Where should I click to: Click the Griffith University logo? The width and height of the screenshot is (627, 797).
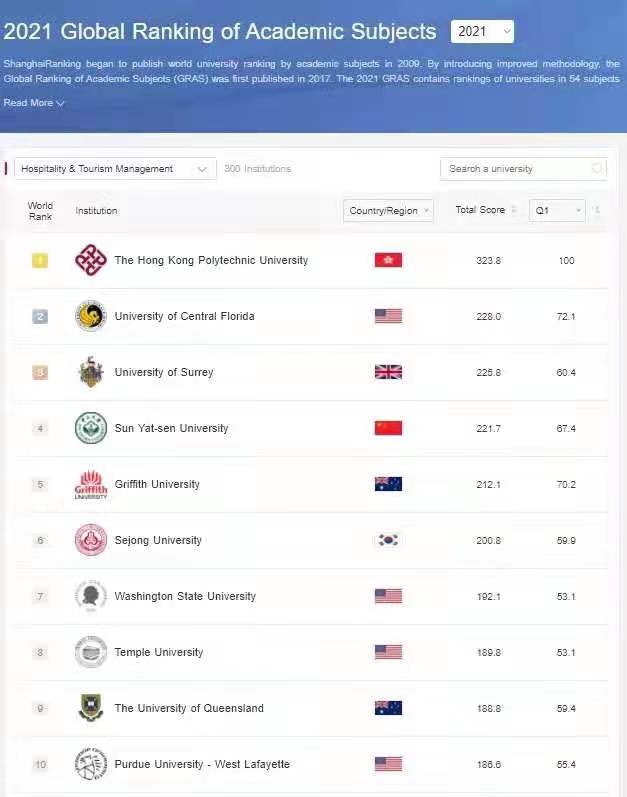tap(90, 484)
